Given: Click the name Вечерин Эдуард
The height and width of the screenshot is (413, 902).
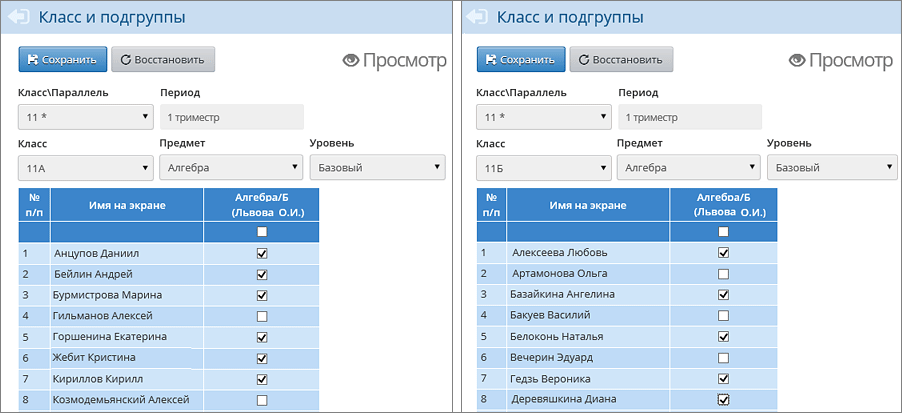Looking at the screenshot, I should 552,357.
